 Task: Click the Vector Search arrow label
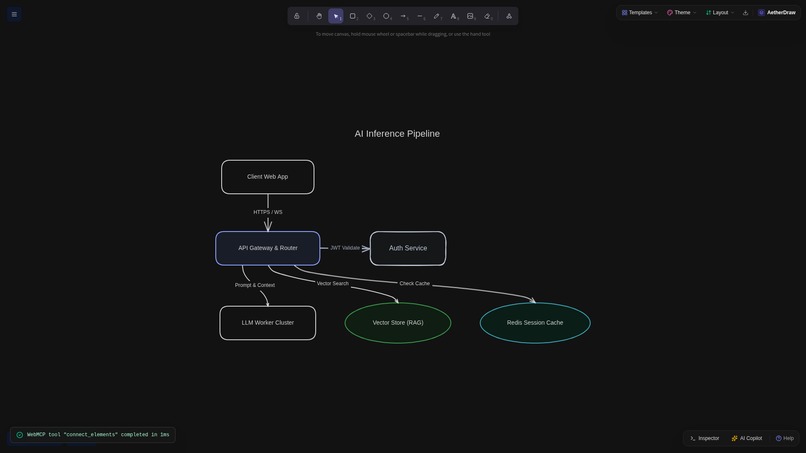click(x=333, y=283)
